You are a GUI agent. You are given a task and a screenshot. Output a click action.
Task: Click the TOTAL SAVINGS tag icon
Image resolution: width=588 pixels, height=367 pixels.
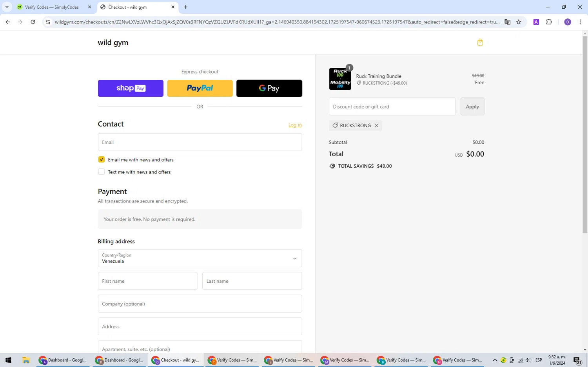pos(332,166)
